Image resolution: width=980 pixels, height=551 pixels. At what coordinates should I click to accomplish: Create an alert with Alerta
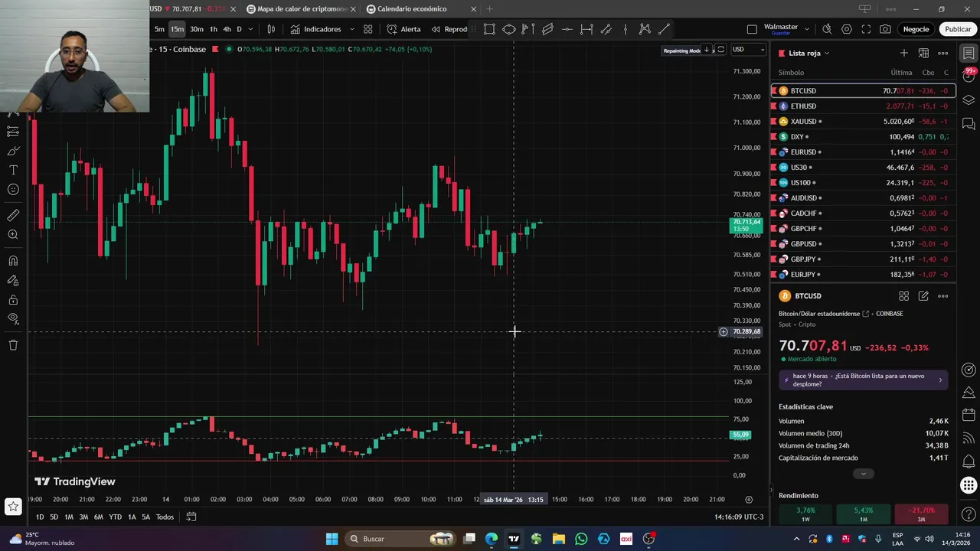tap(403, 29)
